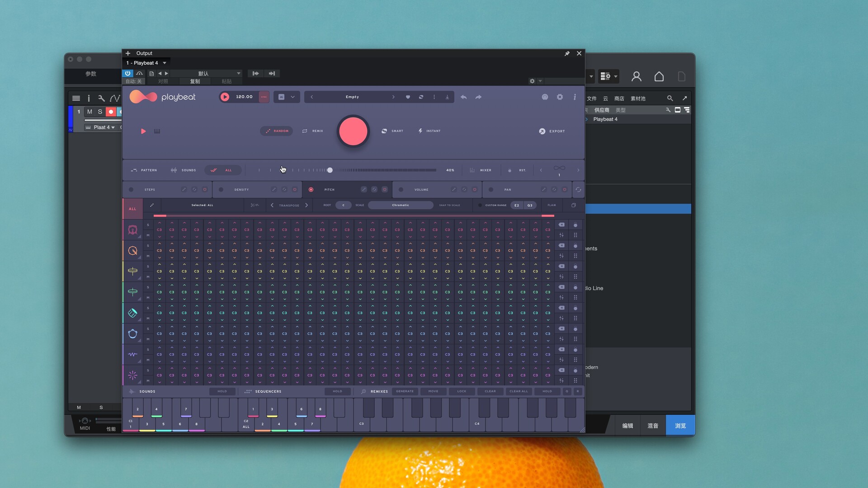Enable INSTANT mode
This screenshot has width=868, height=488.
(429, 131)
